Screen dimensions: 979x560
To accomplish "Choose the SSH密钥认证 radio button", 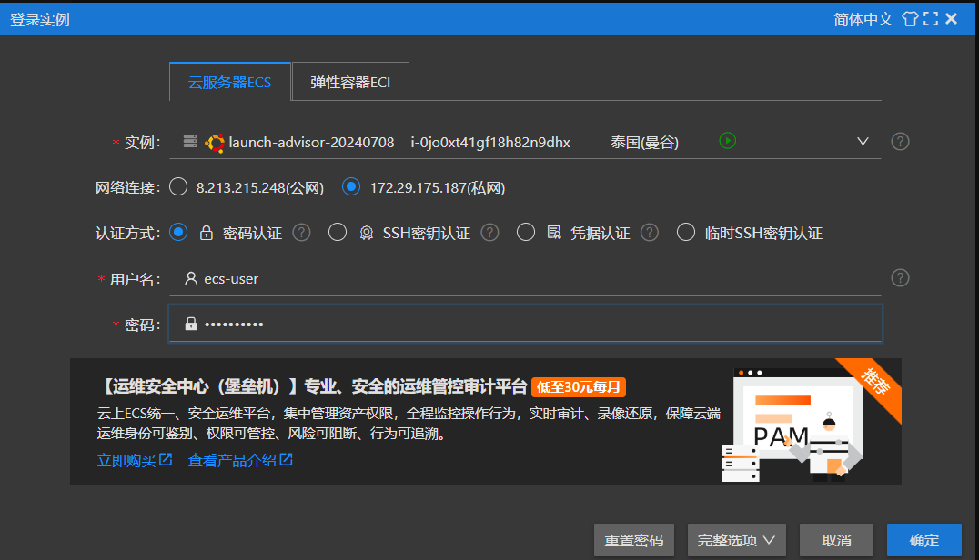I will coord(338,233).
